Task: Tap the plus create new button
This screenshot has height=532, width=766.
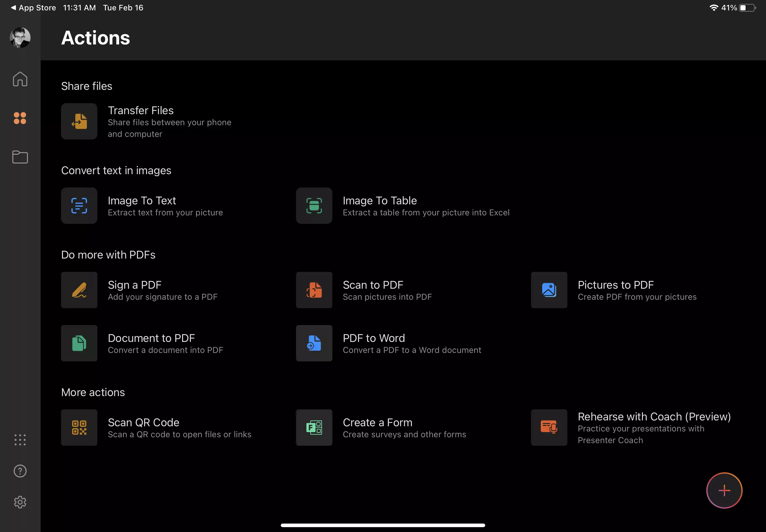Action: 724,491
